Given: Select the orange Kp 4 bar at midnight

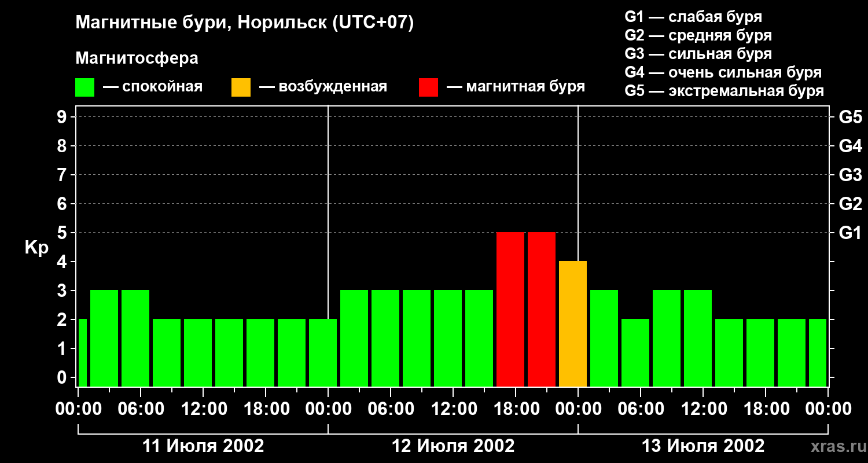Looking at the screenshot, I should click(573, 324).
